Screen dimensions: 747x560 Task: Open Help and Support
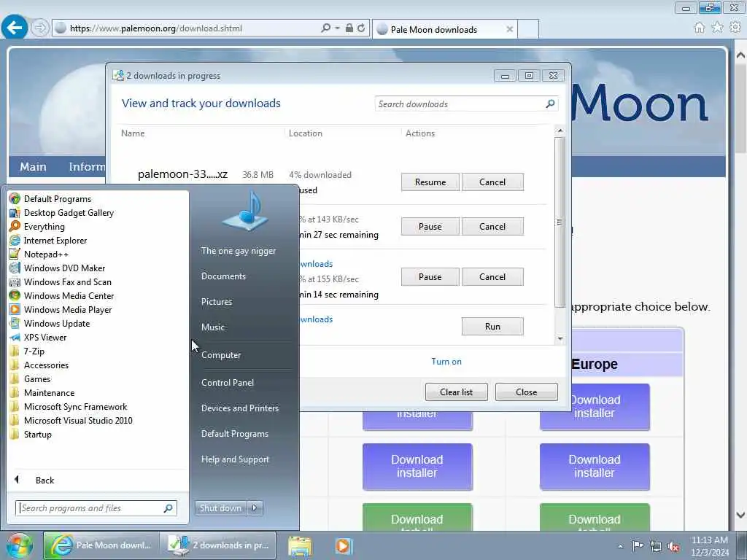pos(235,459)
